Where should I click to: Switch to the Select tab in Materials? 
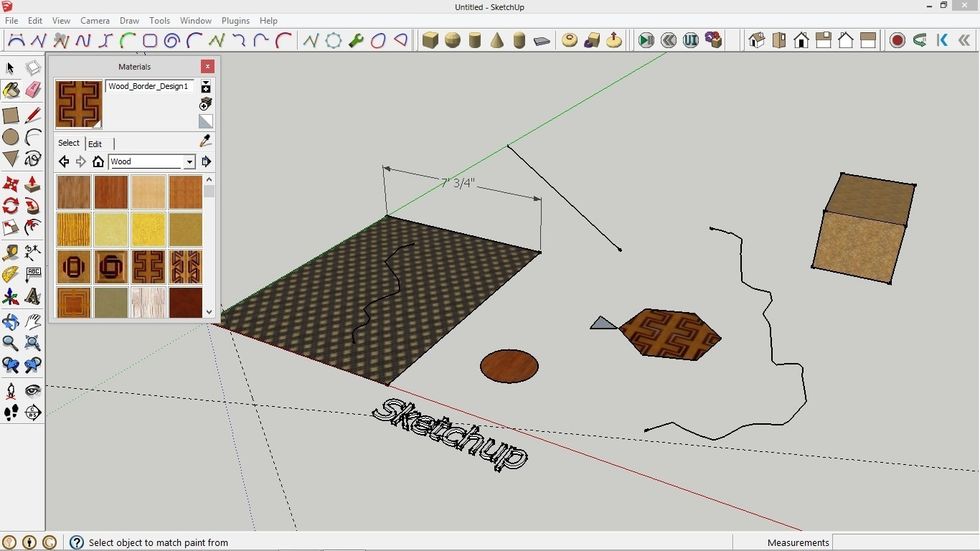(69, 143)
